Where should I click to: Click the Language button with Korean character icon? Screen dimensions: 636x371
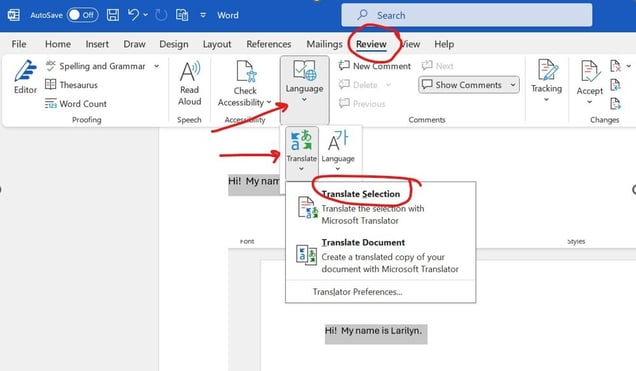[x=338, y=150]
